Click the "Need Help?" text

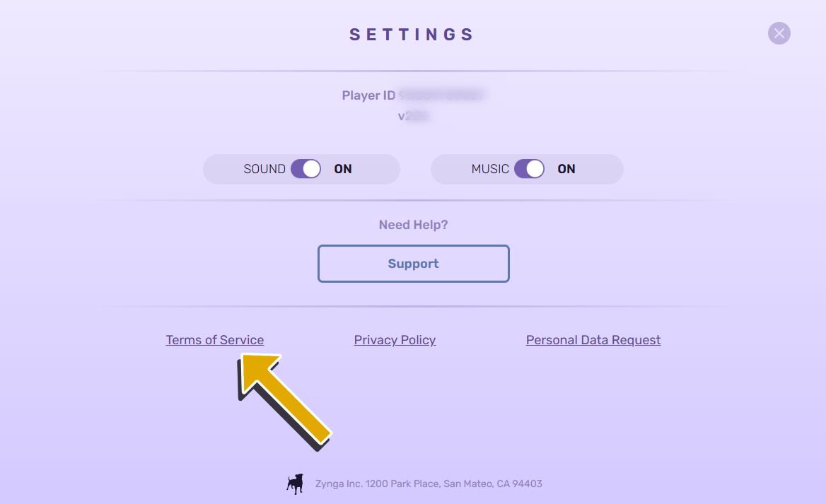(x=413, y=225)
